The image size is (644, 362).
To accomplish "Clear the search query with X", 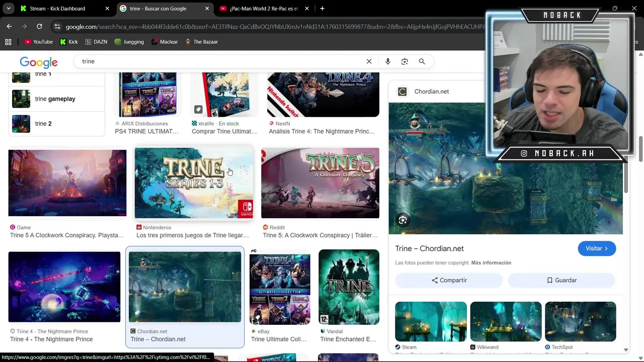I will pyautogui.click(x=369, y=61).
